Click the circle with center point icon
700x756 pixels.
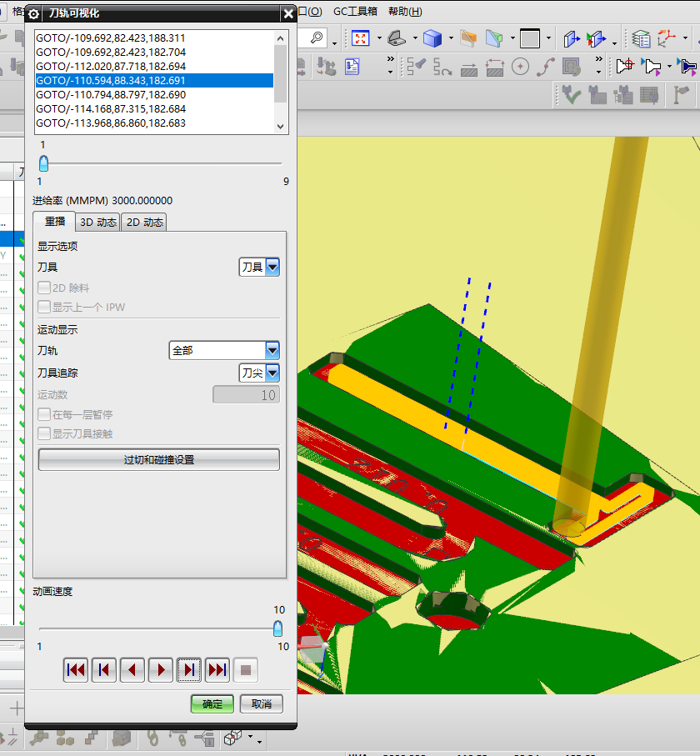(x=520, y=67)
